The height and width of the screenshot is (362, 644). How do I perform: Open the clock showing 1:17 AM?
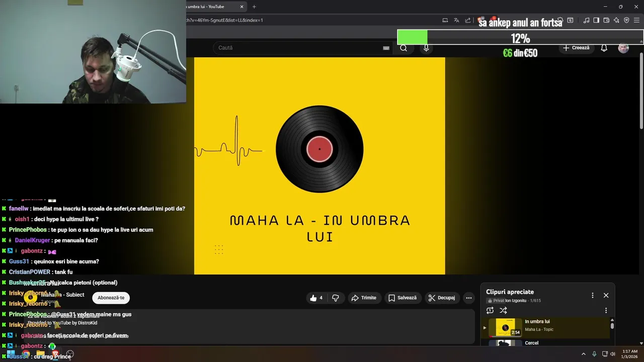[630, 354]
